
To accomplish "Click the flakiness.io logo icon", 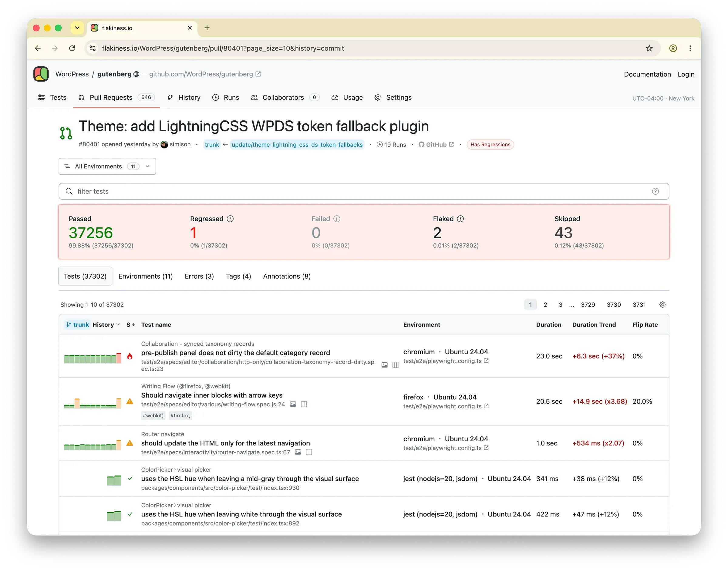I will (41, 74).
